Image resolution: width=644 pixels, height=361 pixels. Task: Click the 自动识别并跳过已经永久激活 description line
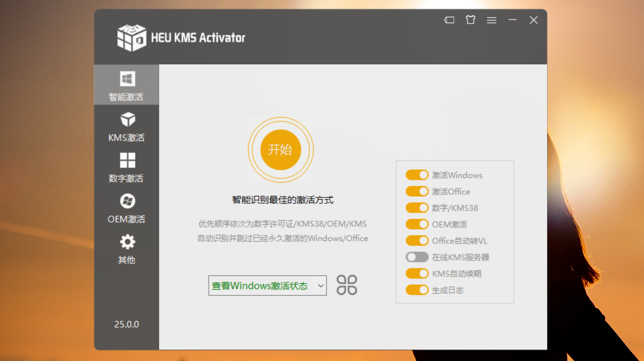[x=282, y=238]
